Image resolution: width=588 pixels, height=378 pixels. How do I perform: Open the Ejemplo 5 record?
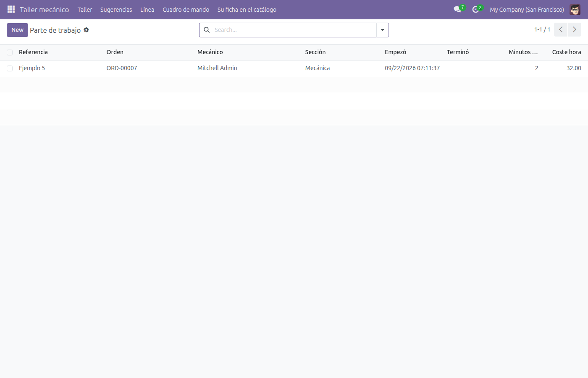click(32, 68)
